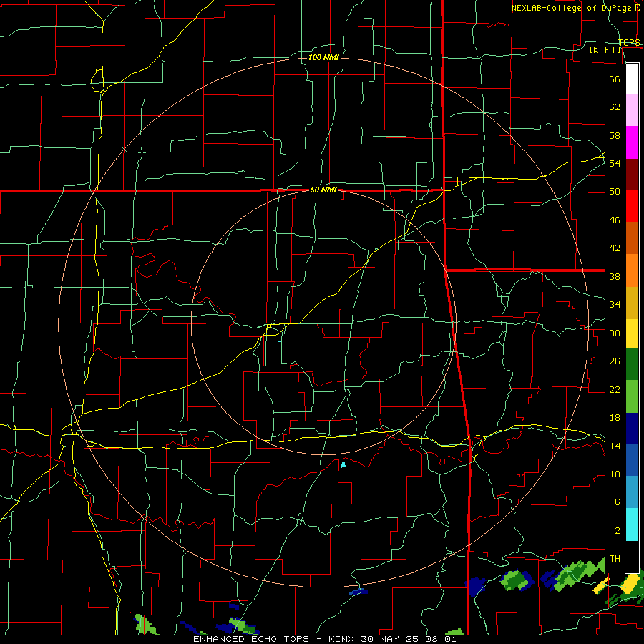
Task: Select the dark red legend swatch
Action: [632, 175]
